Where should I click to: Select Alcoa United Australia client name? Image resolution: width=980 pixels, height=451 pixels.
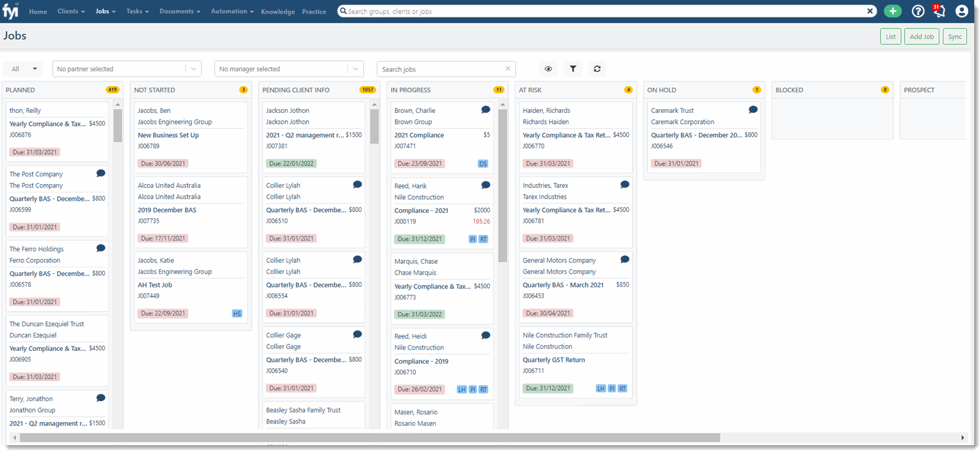[x=169, y=185]
